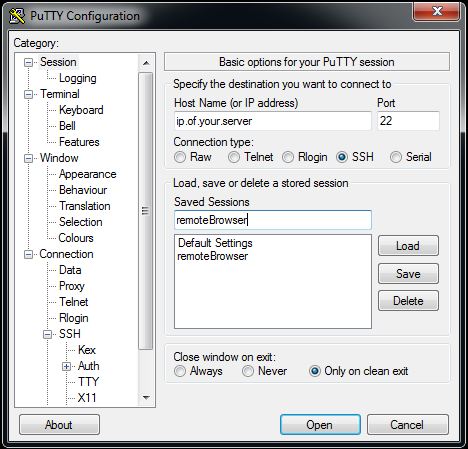
Task: Click the category list scrollbar thumb
Action: (x=146, y=211)
